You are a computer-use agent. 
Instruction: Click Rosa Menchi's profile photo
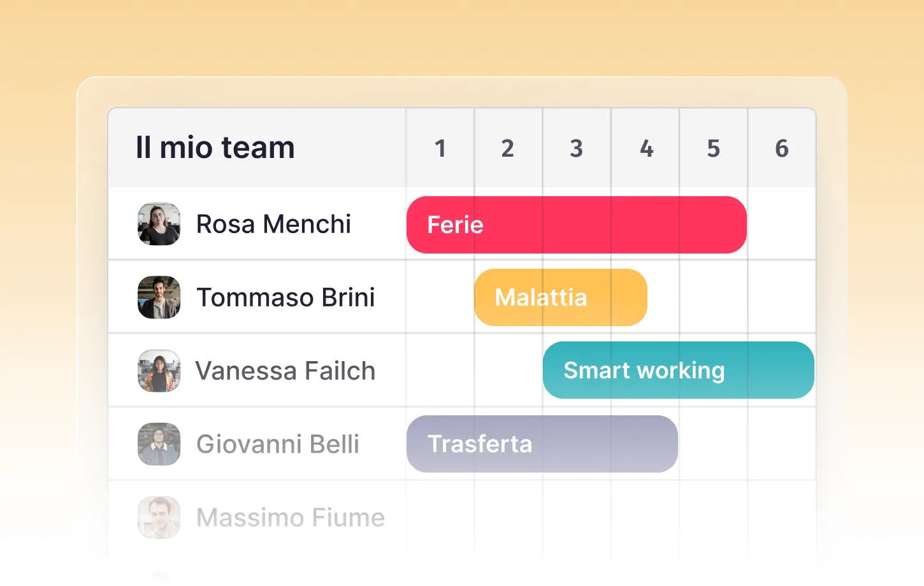(159, 224)
